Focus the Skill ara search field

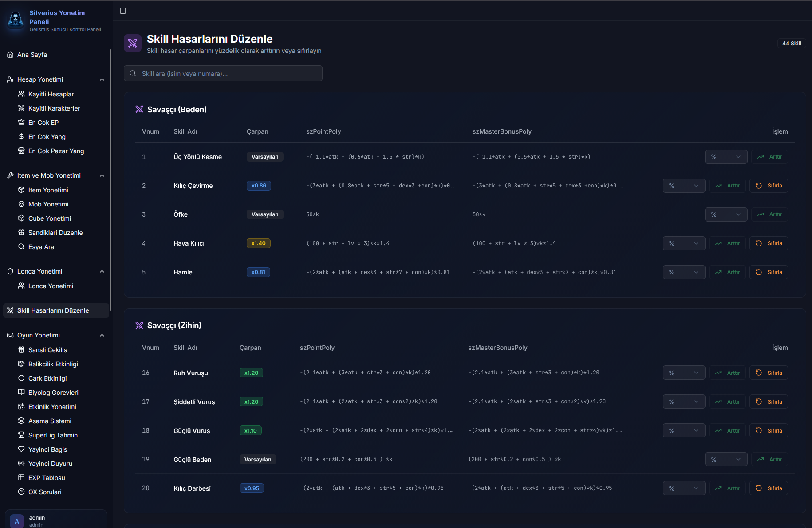pyautogui.click(x=229, y=74)
